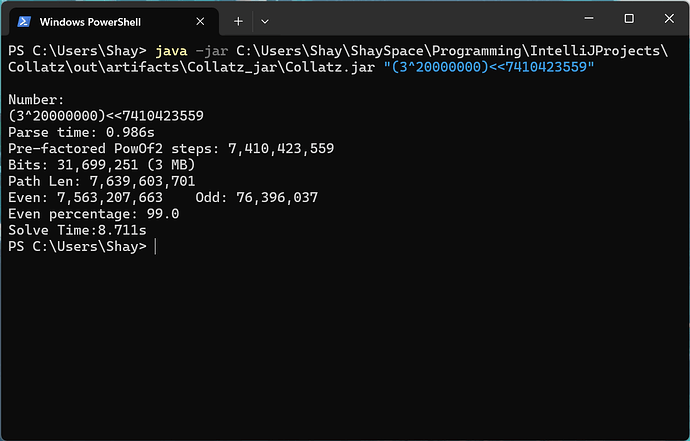Expand the new tab profile dropdown
This screenshot has width=690, height=441.
coord(265,20)
